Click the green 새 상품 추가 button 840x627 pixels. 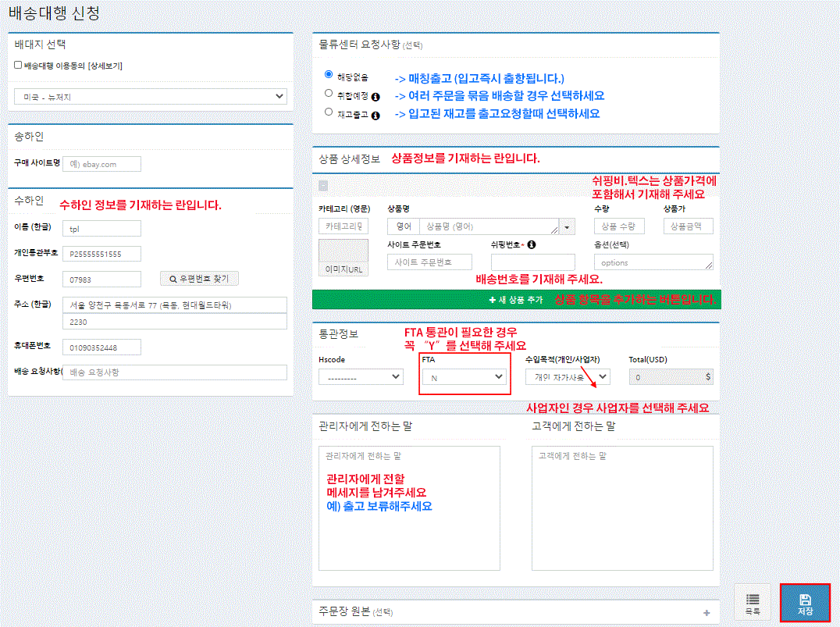(515, 300)
